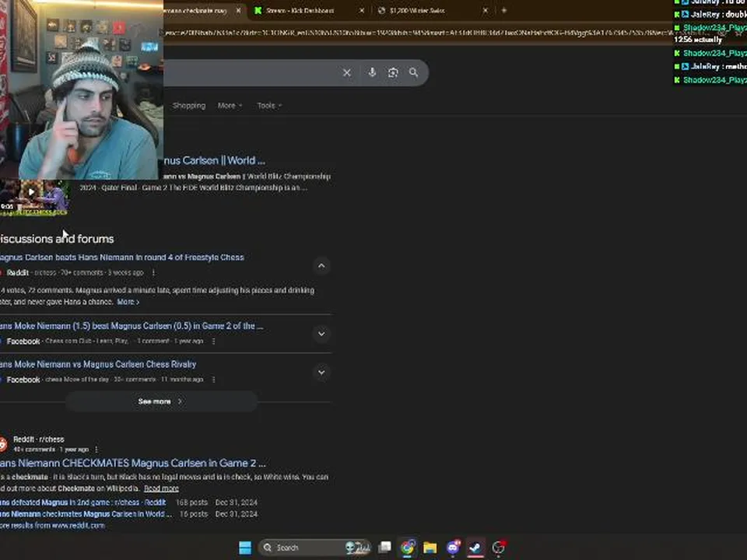The height and width of the screenshot is (560, 747).
Task: Open options menu for r/chess result
Action: click(96, 450)
